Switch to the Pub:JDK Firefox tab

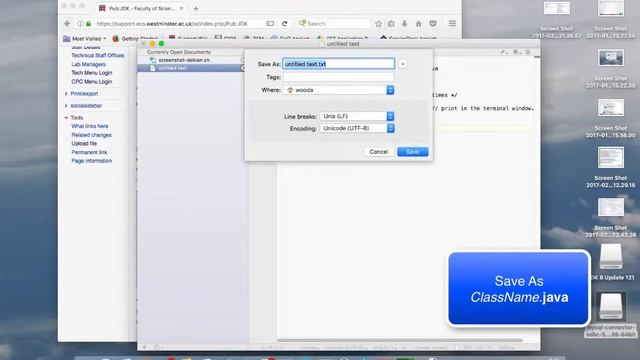141,8
